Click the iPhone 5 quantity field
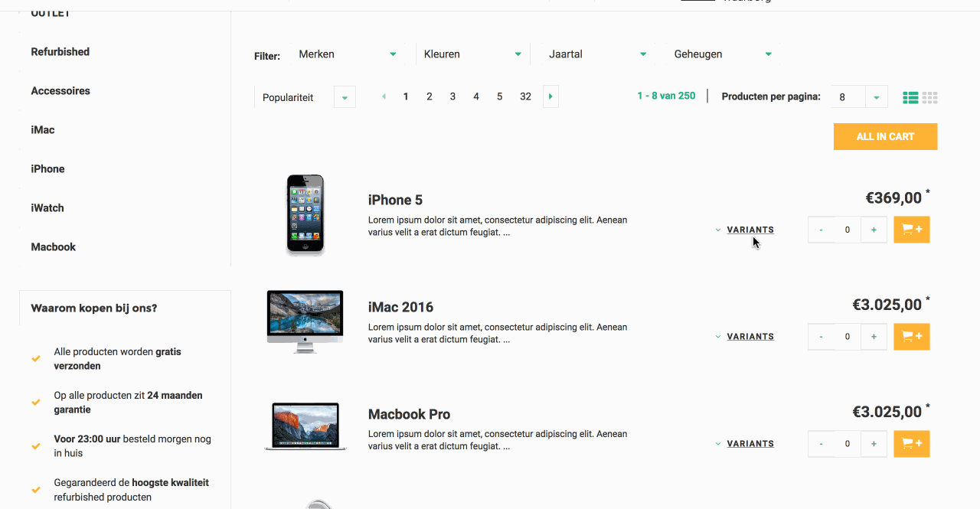 click(x=848, y=230)
